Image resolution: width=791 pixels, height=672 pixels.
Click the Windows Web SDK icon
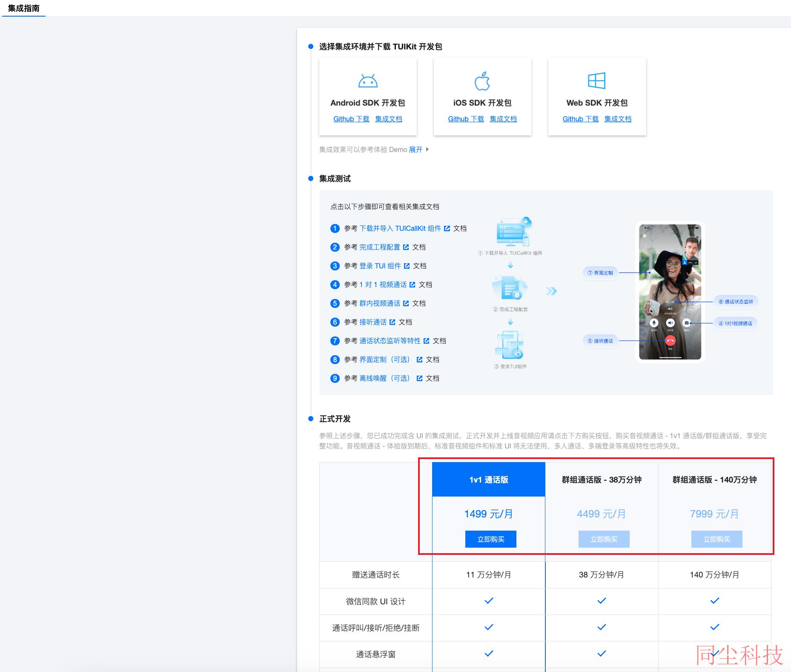pyautogui.click(x=596, y=80)
